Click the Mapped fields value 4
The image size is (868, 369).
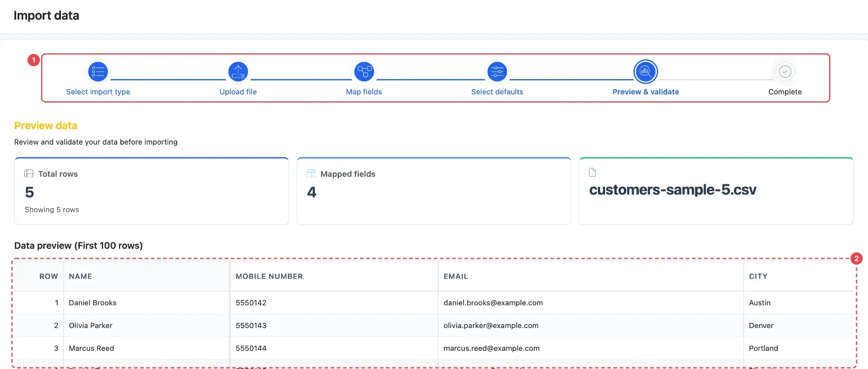312,192
